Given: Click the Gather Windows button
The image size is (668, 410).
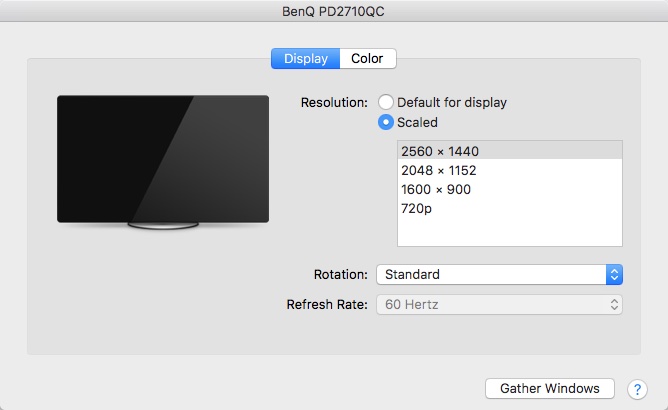Looking at the screenshot, I should pyautogui.click(x=550, y=389).
